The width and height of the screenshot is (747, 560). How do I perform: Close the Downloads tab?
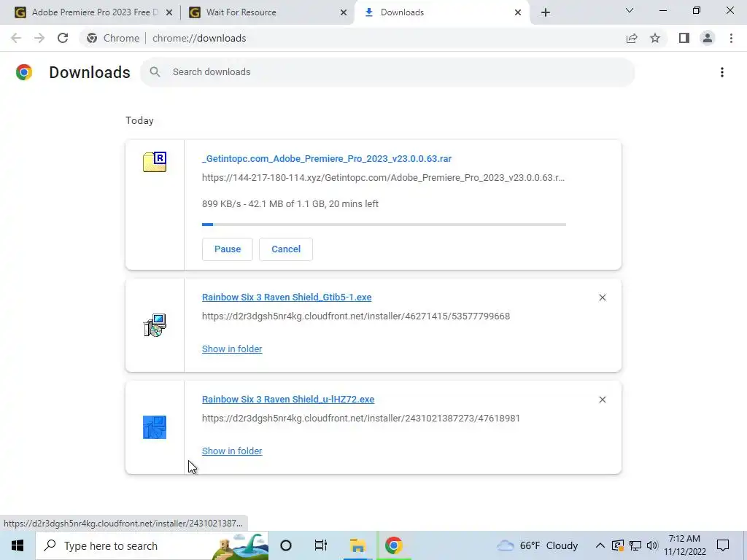point(518,12)
